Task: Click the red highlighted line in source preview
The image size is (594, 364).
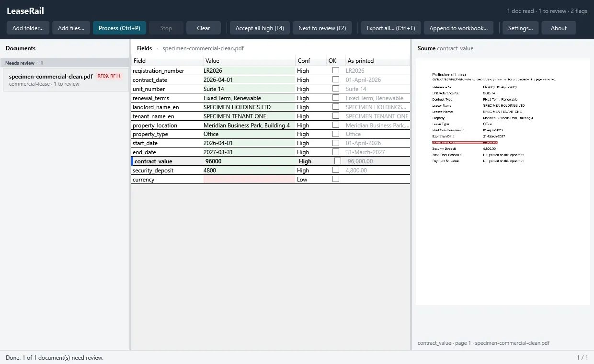Action: [x=465, y=142]
